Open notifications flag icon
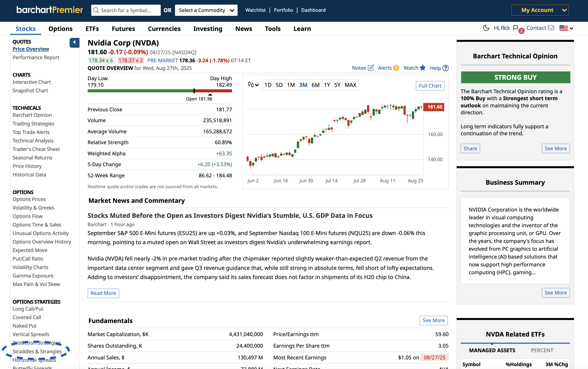The width and height of the screenshot is (588, 369). pyautogui.click(x=516, y=28)
